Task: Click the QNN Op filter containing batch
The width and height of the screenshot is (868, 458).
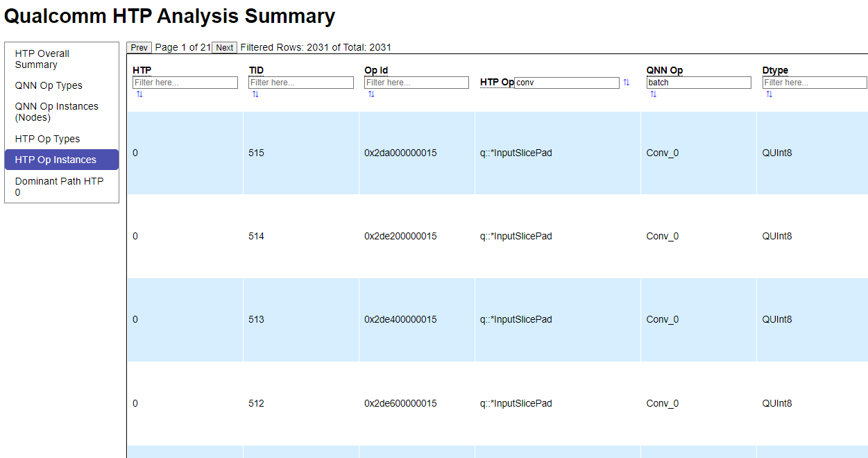Action: [x=699, y=82]
